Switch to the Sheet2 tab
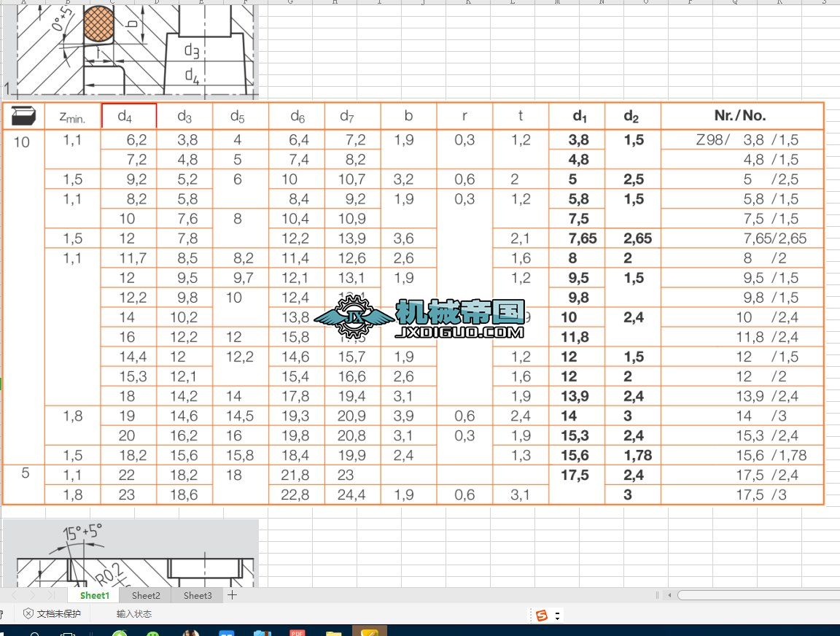This screenshot has width=840, height=636. pos(146,595)
